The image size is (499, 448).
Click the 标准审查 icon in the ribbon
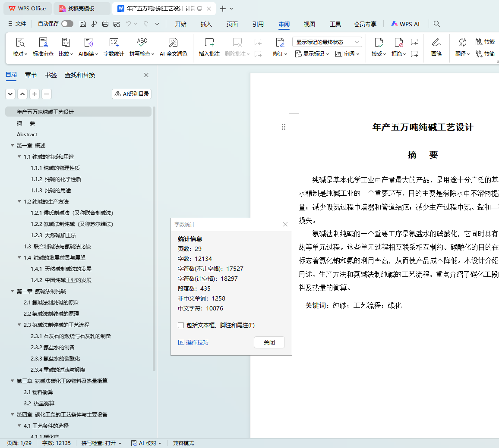pyautogui.click(x=43, y=43)
